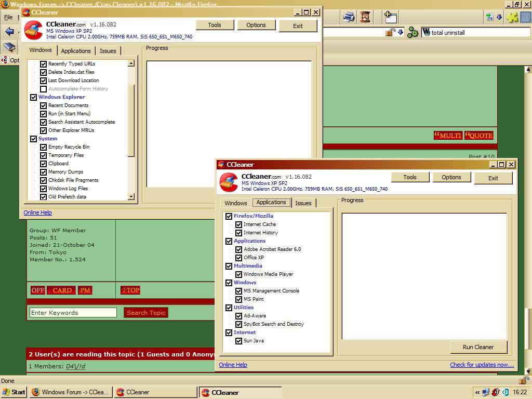
Task: Switch to Windows Forum Firefox taskbar item
Action: [x=71, y=392]
